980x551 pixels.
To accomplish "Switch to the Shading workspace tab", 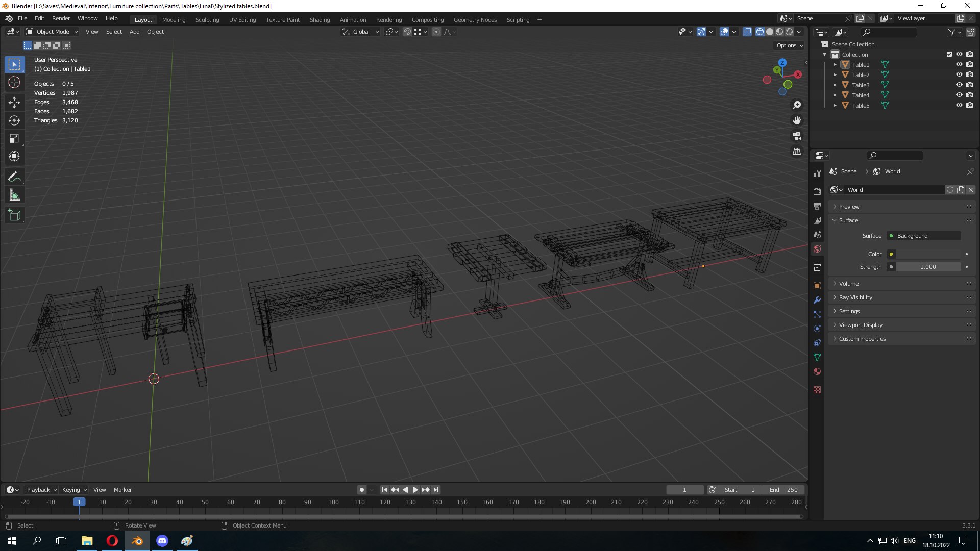I will [x=320, y=20].
